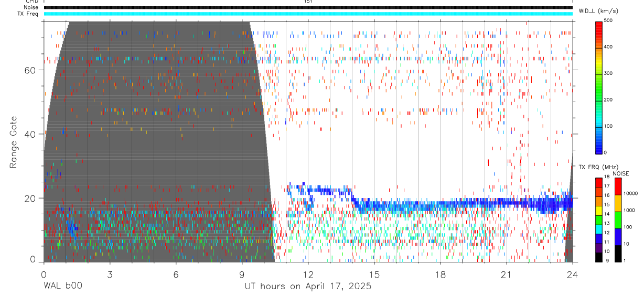Image resolution: width=644 pixels, height=297 pixels.
Task: Click the "3" UT hour axis tick
Action: pyautogui.click(x=110, y=274)
